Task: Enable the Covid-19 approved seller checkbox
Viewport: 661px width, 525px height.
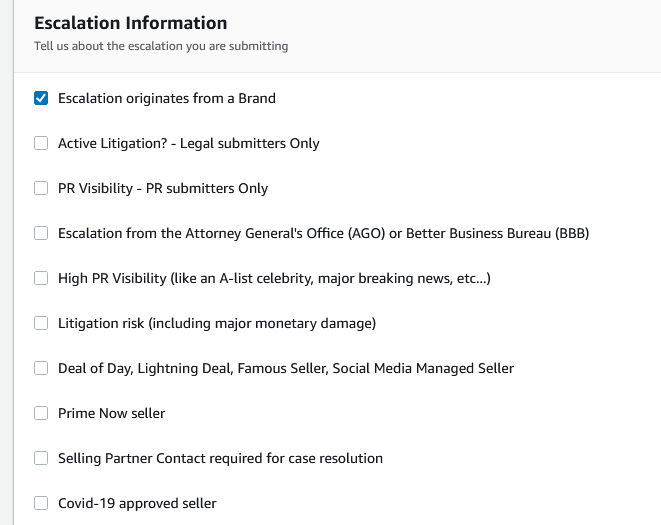Action: [41, 503]
